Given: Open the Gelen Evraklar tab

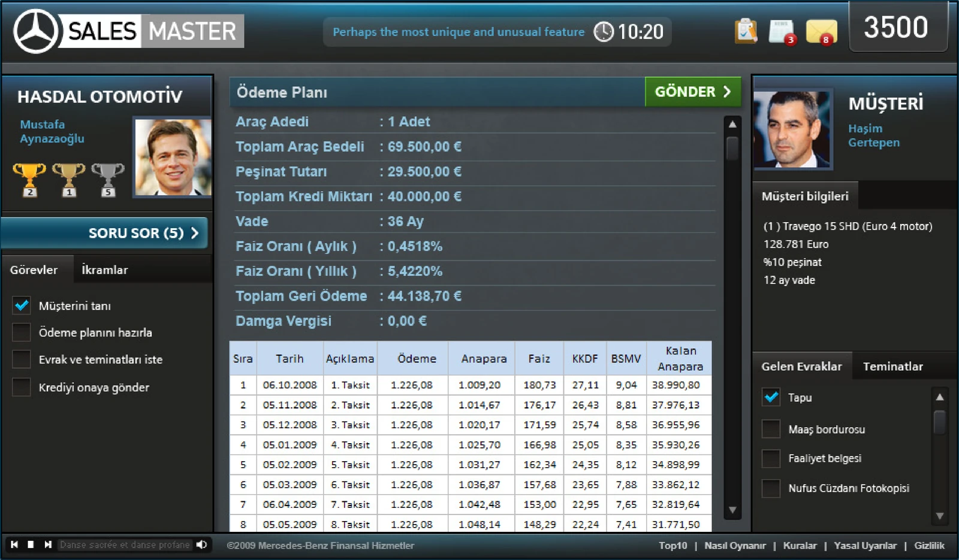Looking at the screenshot, I should pos(801,366).
